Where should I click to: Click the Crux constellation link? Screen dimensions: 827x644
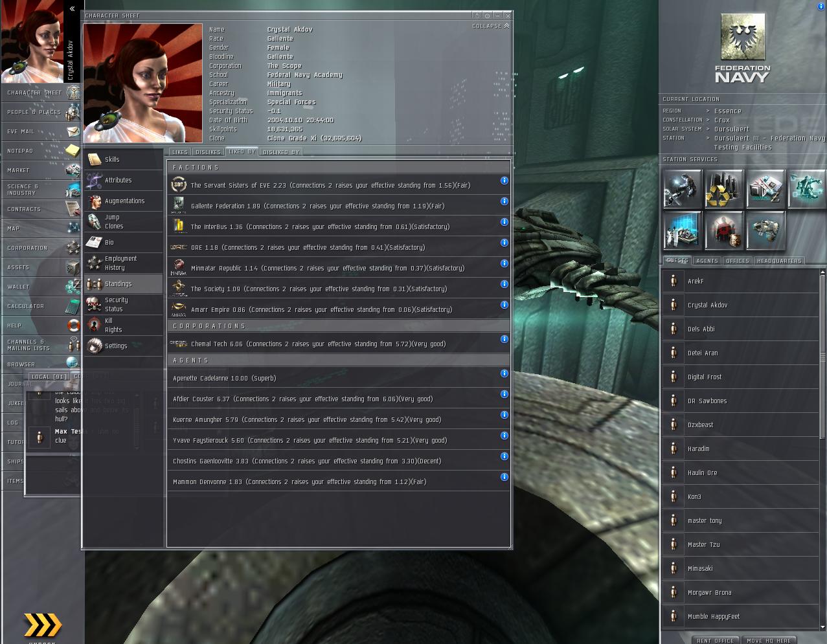pos(721,120)
